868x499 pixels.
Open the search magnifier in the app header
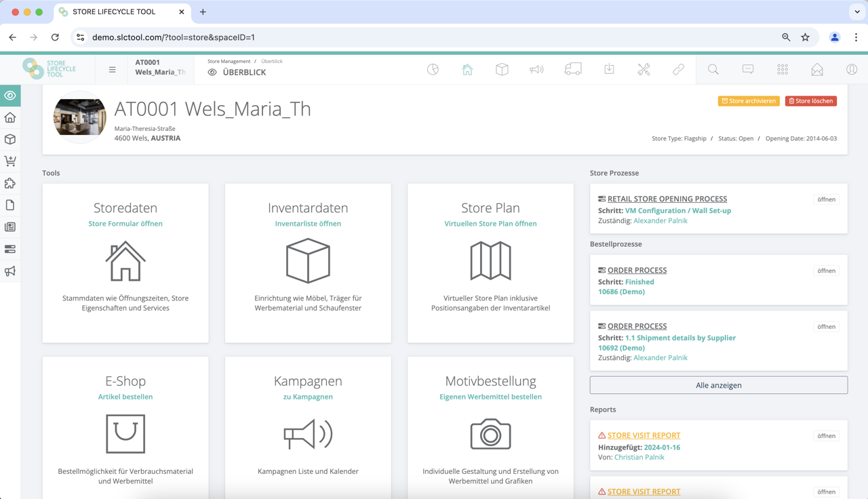tap(713, 69)
